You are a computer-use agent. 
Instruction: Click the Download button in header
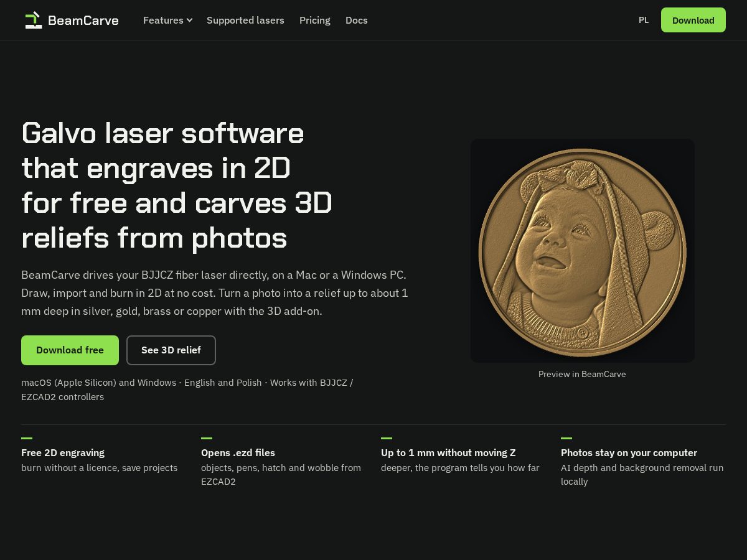pyautogui.click(x=693, y=20)
